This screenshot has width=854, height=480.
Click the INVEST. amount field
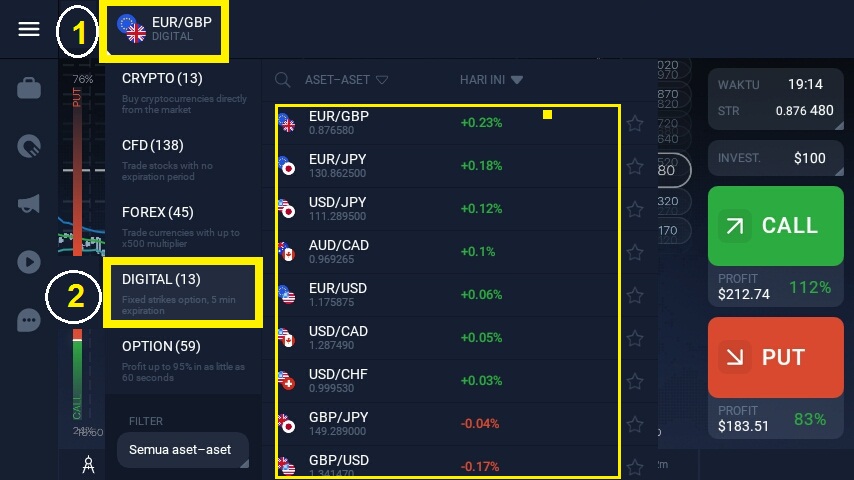[x=776, y=158]
